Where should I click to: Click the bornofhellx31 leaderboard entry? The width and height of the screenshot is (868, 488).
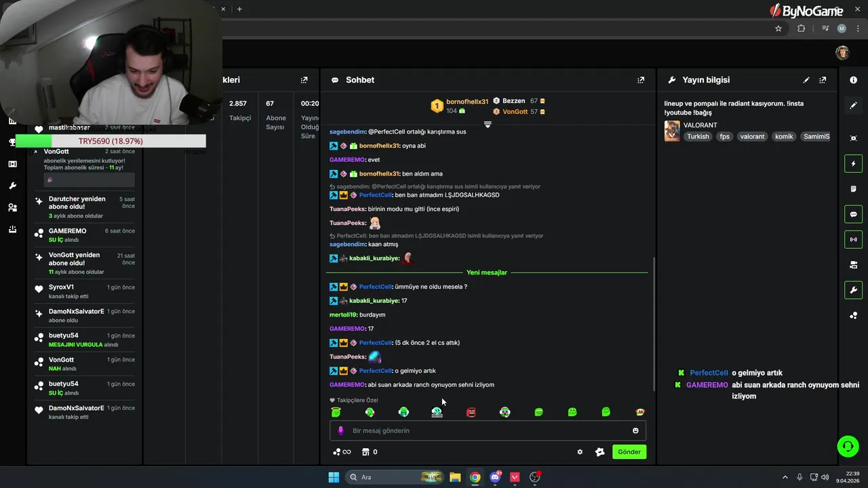coord(460,106)
